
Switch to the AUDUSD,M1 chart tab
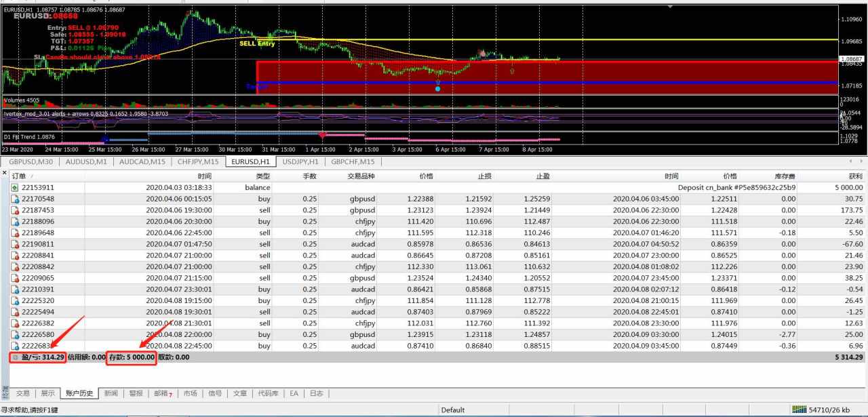[x=86, y=161]
